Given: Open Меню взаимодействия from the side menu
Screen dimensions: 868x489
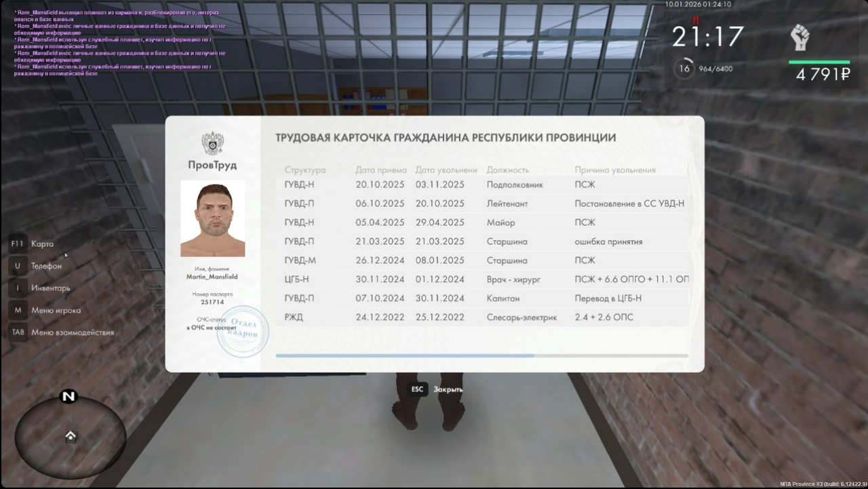Looking at the screenshot, I should pyautogui.click(x=73, y=332).
